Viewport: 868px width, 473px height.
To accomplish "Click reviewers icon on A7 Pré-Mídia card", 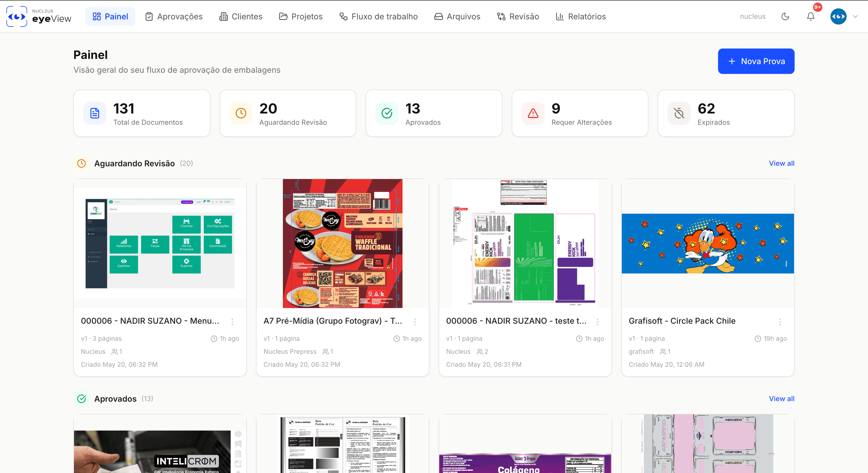I will click(325, 351).
